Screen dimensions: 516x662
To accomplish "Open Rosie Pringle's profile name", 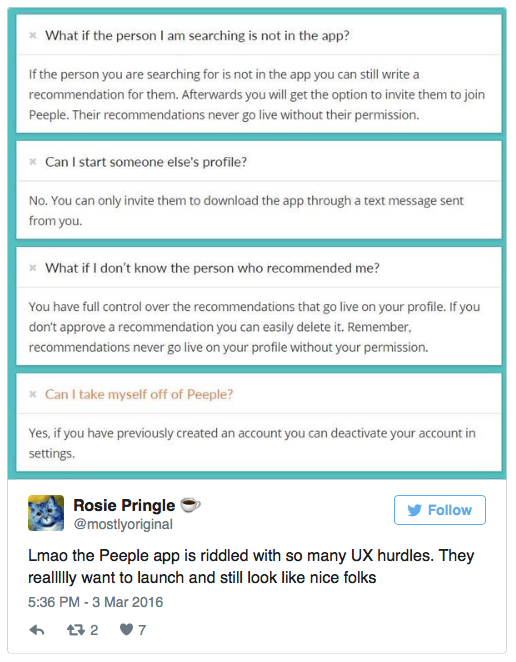I will tap(124, 505).
